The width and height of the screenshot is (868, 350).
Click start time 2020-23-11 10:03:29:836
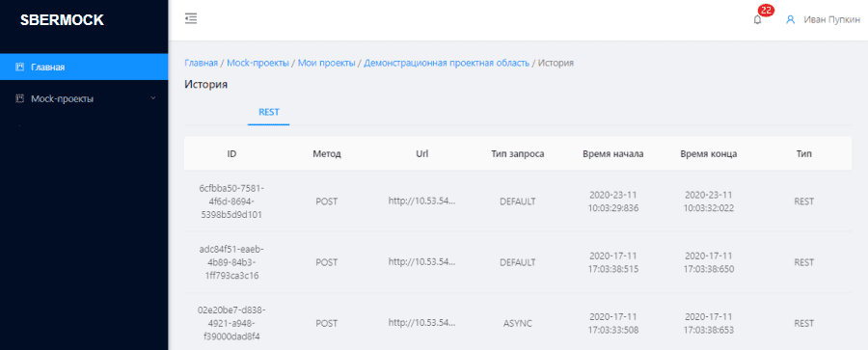pos(612,202)
